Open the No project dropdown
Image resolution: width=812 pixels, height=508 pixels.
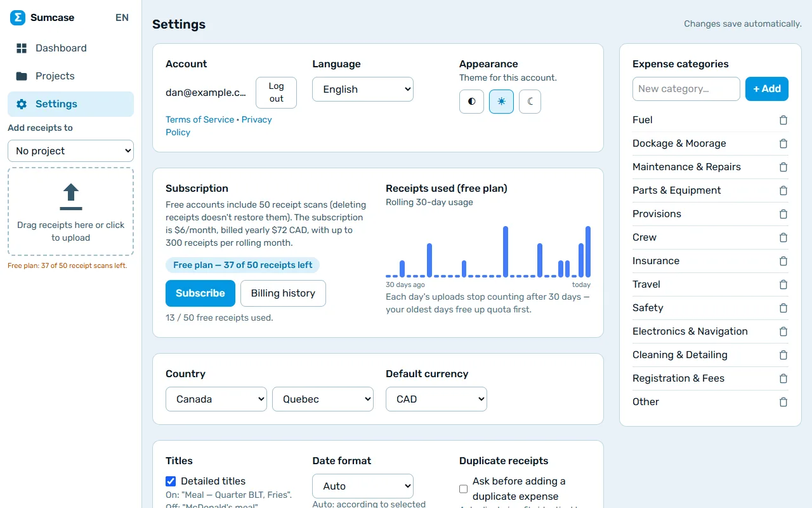(x=71, y=151)
